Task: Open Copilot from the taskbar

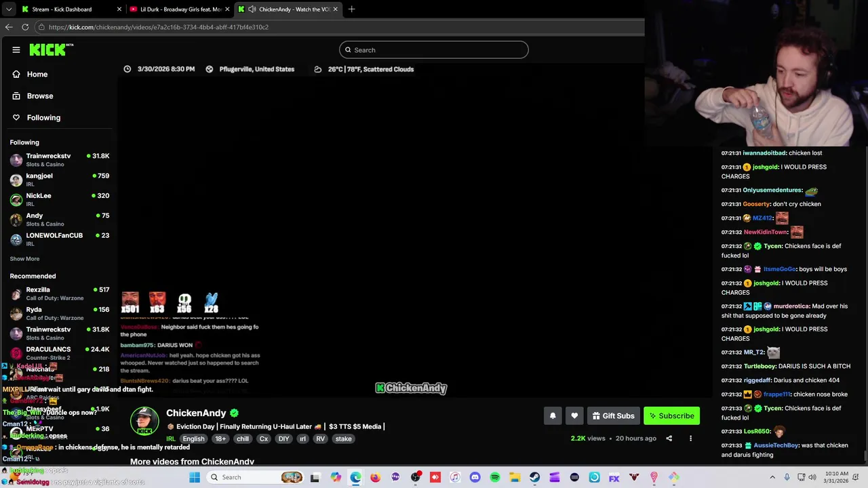Action: (x=336, y=477)
